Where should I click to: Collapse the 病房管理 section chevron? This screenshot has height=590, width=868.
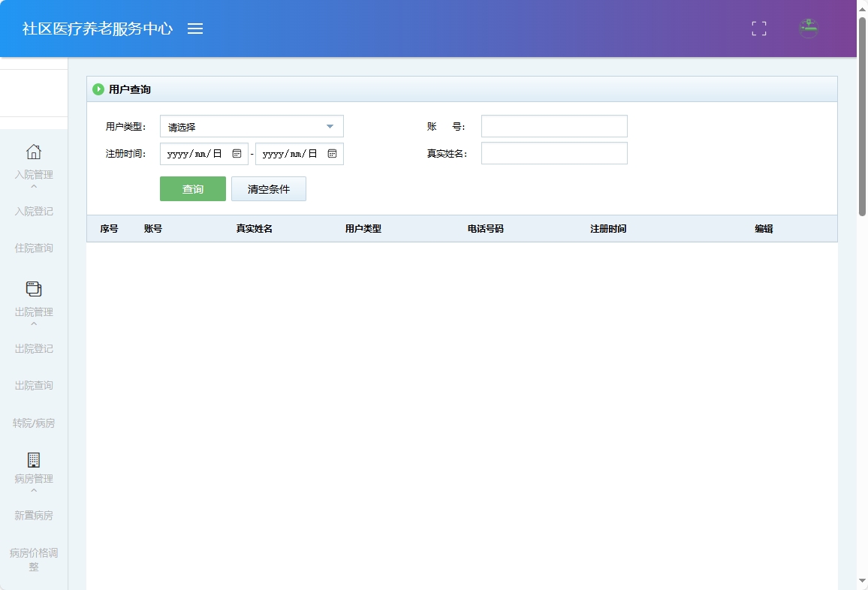33,489
